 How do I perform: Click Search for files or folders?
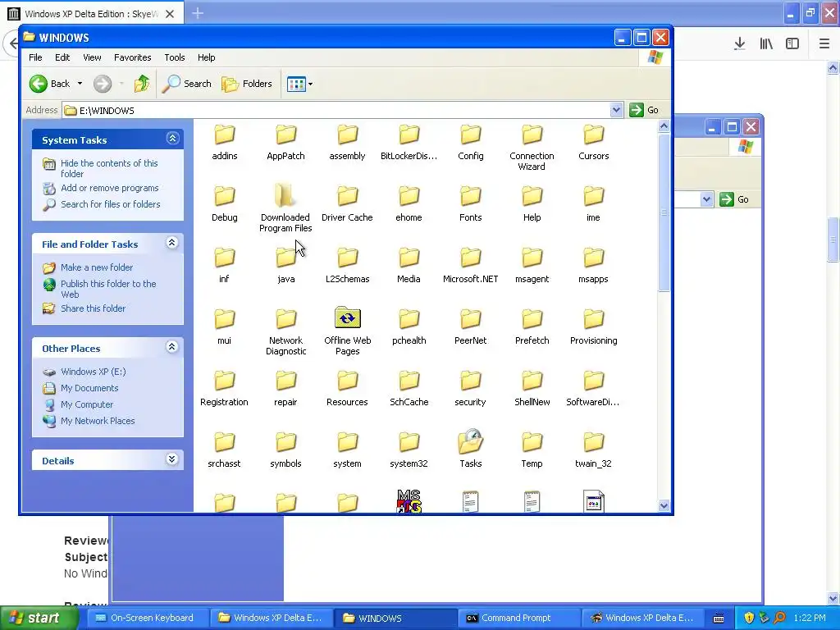tap(111, 204)
